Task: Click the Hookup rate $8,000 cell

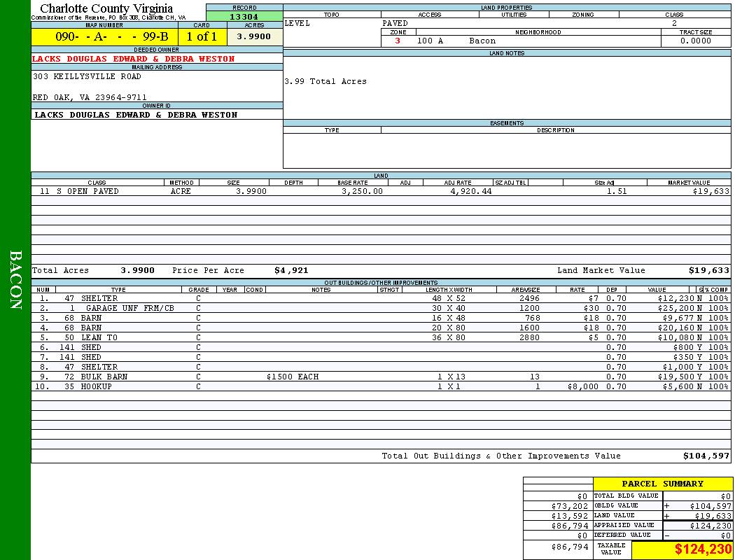Action: 582,386
